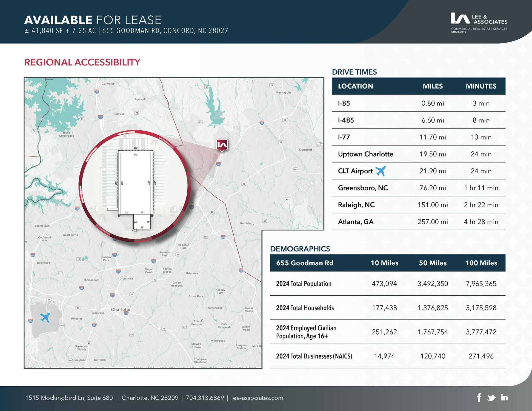Click the Lee & Associates logo
This screenshot has width=532, height=411.
pyautogui.click(x=479, y=23)
